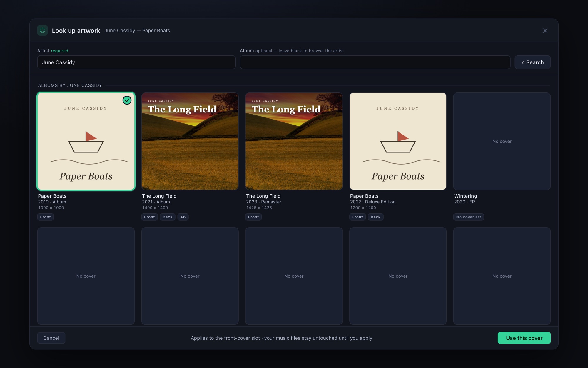588x368 pixels.
Task: Click the Front tag under Paper Boats Deluxe Edition
Action: pyautogui.click(x=358, y=217)
